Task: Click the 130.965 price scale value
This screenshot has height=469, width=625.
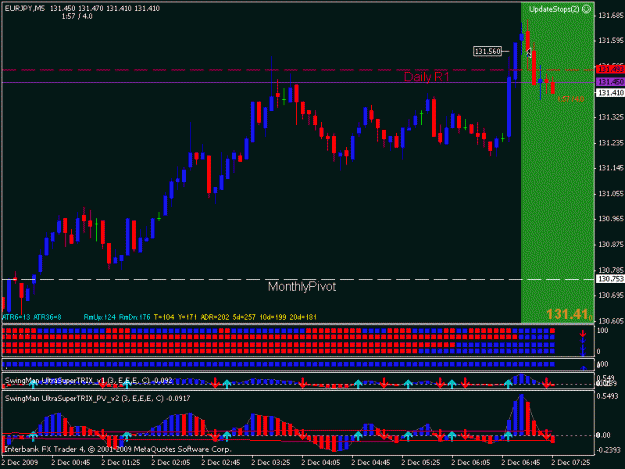Action: pyautogui.click(x=611, y=219)
